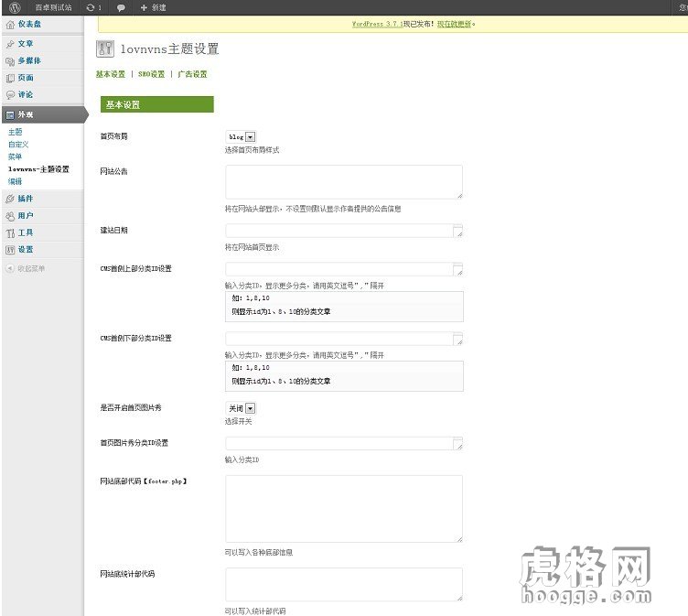This screenshot has height=616, width=688.
Task: Open the 文章 menu item
Action: (26, 43)
